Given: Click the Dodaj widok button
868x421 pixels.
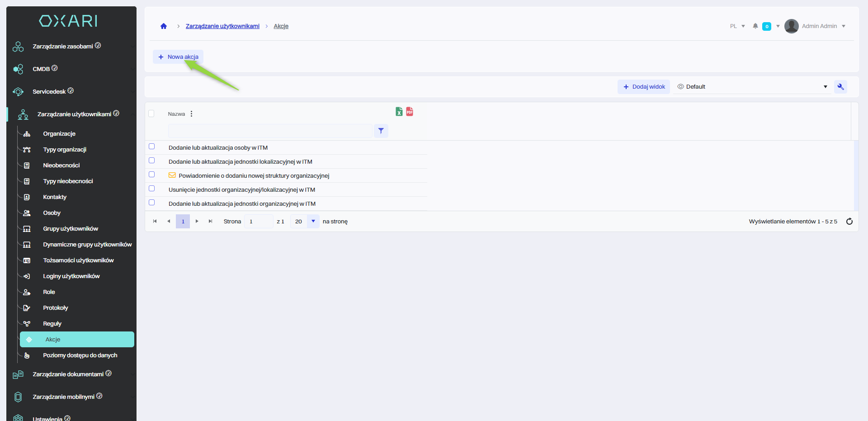Looking at the screenshot, I should [644, 87].
